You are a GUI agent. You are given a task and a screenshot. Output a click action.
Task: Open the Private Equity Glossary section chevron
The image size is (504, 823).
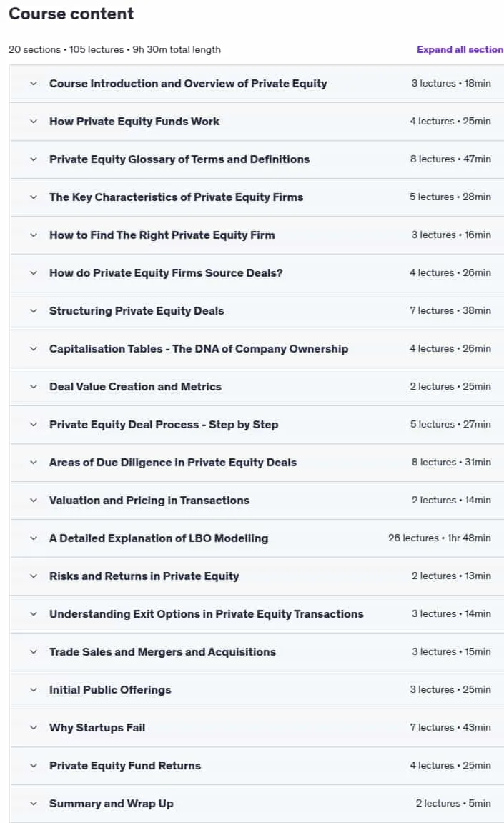click(34, 159)
